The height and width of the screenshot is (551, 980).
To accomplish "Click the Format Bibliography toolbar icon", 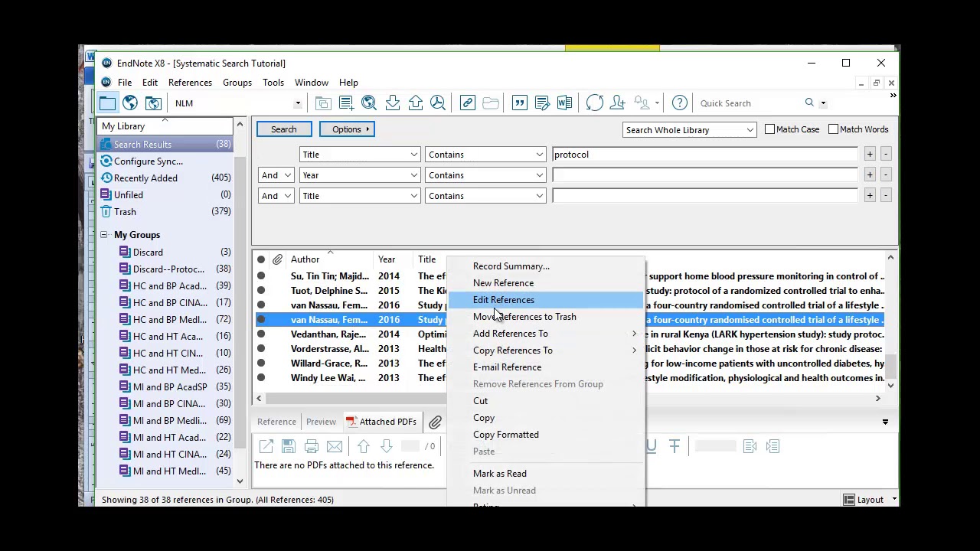I will tap(542, 103).
